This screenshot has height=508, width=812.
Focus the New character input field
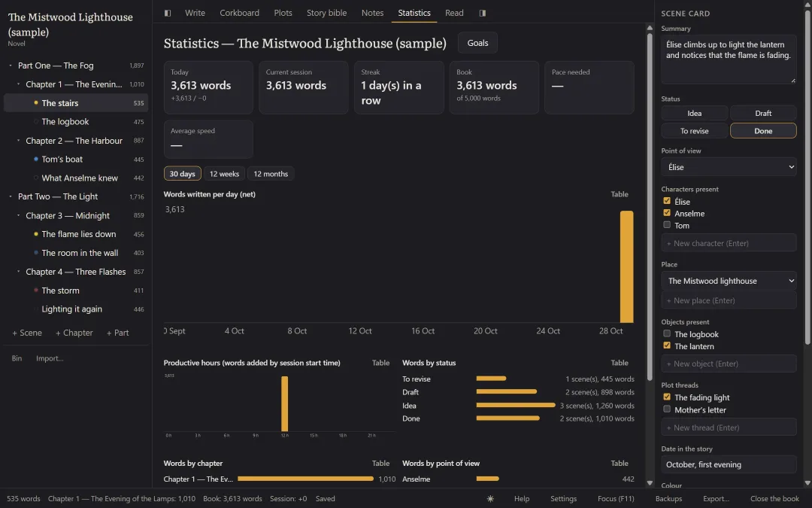click(x=729, y=243)
